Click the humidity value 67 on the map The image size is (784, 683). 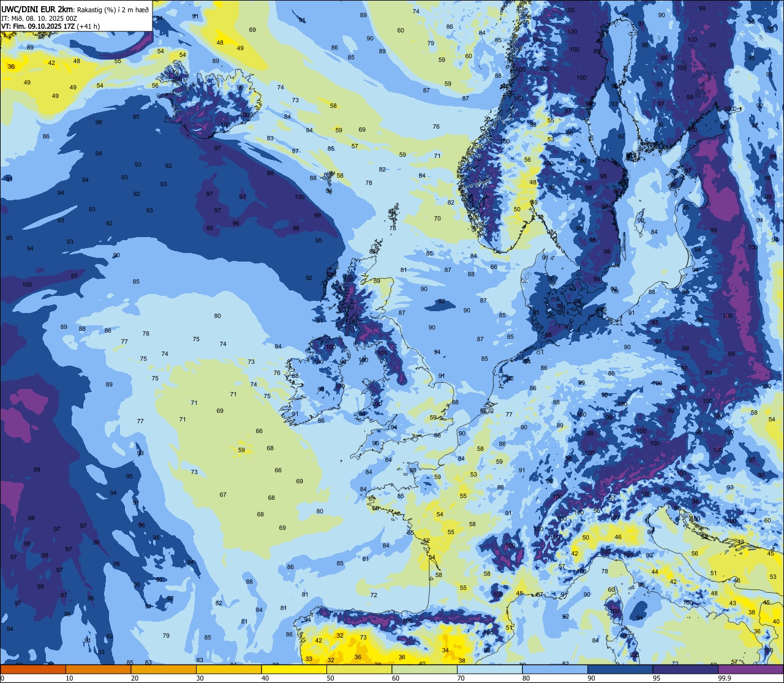tap(223, 495)
